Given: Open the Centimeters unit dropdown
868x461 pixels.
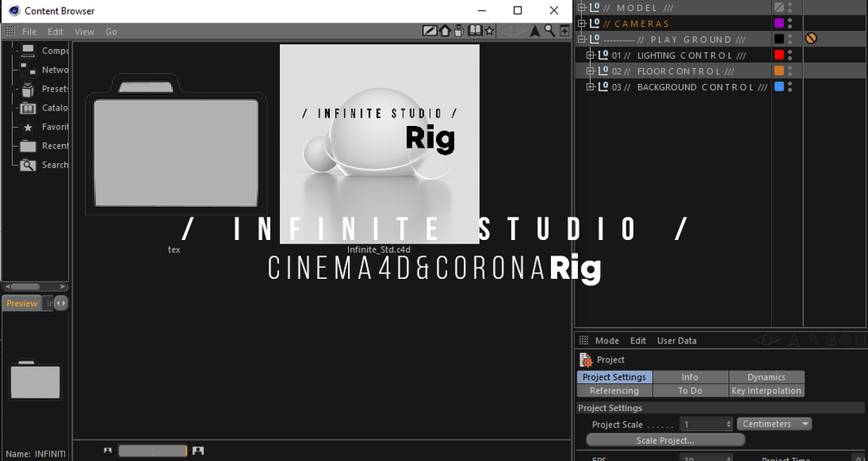Looking at the screenshot, I should tap(774, 424).
